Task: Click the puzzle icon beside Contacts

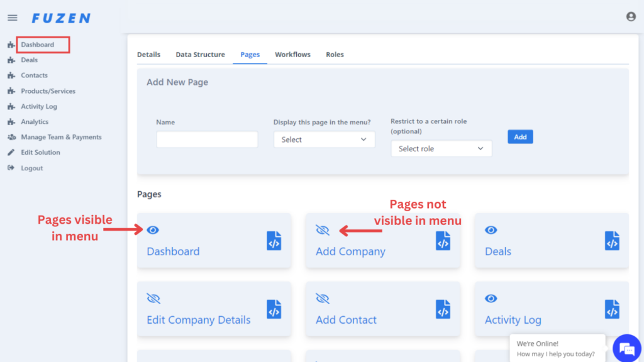Action: 11,75
